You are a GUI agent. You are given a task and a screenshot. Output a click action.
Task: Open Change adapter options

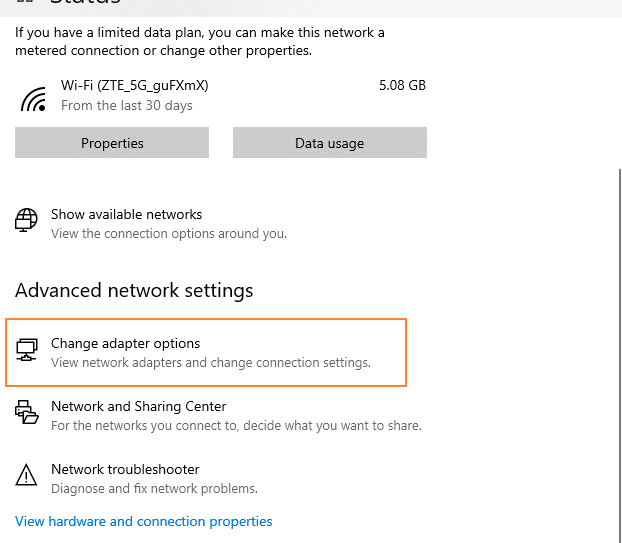(206, 352)
